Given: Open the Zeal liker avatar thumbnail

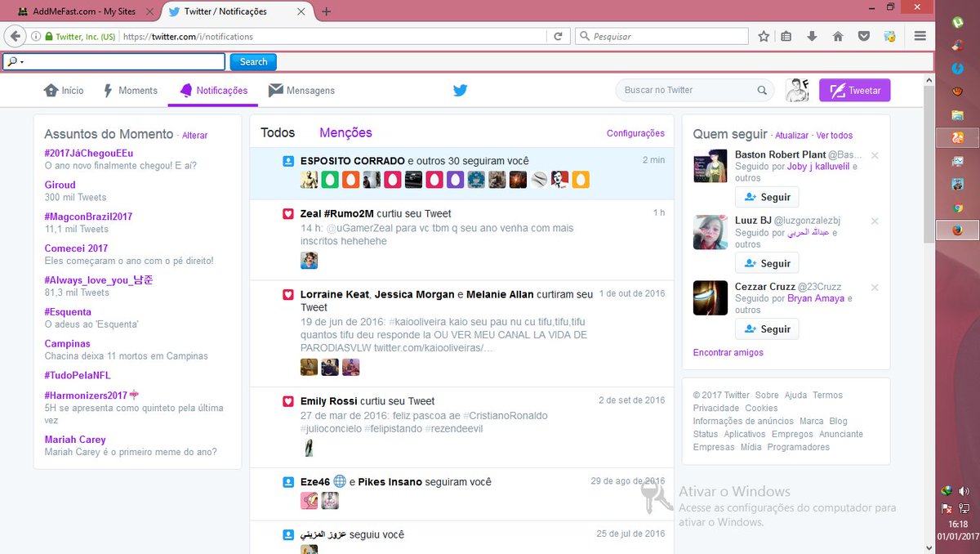Looking at the screenshot, I should 309,261.
